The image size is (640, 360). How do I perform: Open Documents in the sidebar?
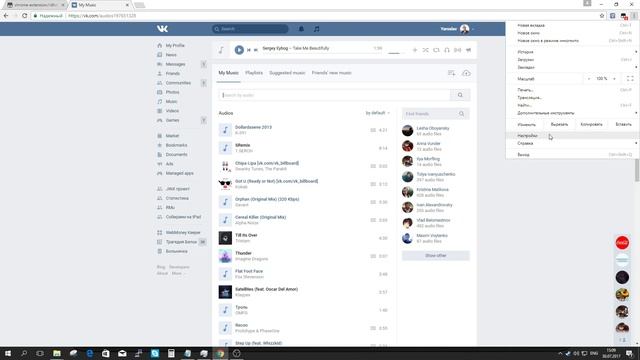click(x=176, y=154)
